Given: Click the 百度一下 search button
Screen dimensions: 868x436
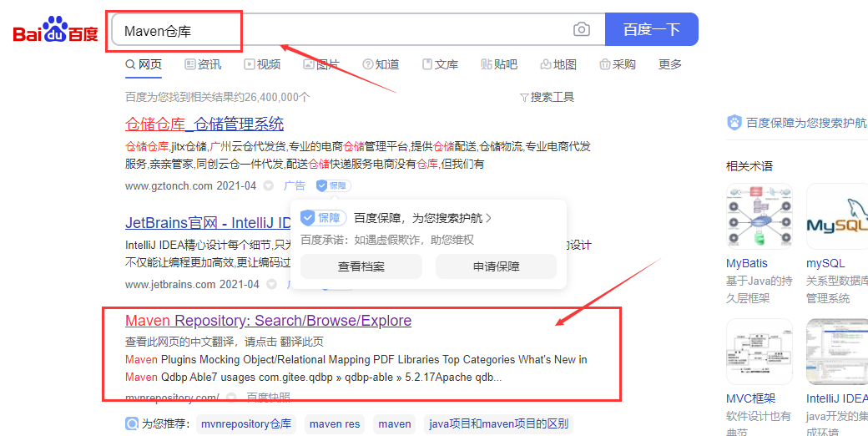Looking at the screenshot, I should coord(652,29).
